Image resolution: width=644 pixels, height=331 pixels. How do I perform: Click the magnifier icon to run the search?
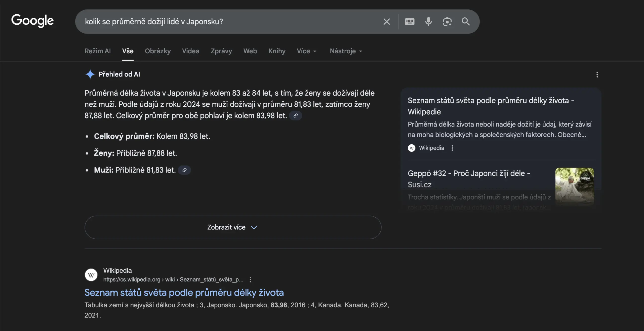pos(466,22)
